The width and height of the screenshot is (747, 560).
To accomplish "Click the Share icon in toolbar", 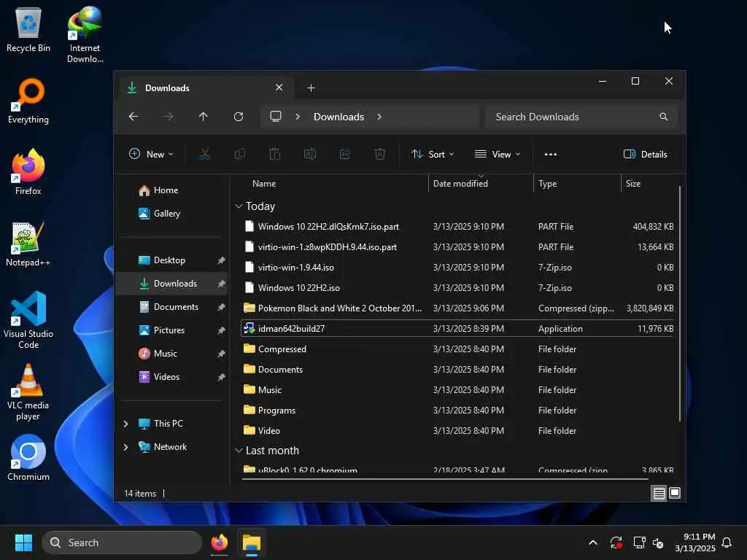I will (344, 155).
